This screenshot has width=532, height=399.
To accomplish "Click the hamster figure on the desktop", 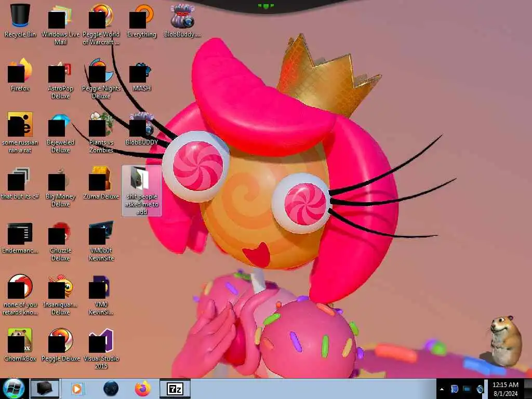I will click(x=506, y=340).
